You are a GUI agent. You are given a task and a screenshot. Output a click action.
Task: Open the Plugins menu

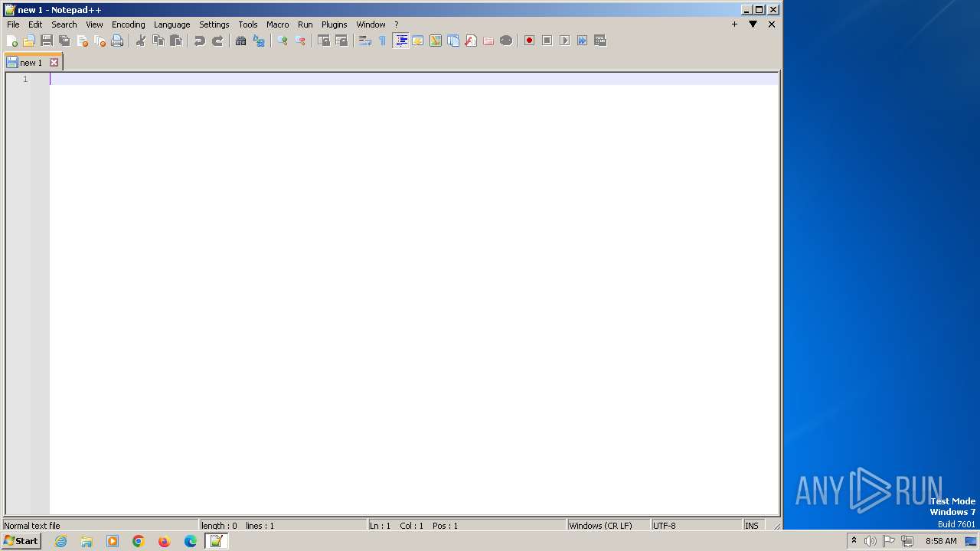coord(335,24)
